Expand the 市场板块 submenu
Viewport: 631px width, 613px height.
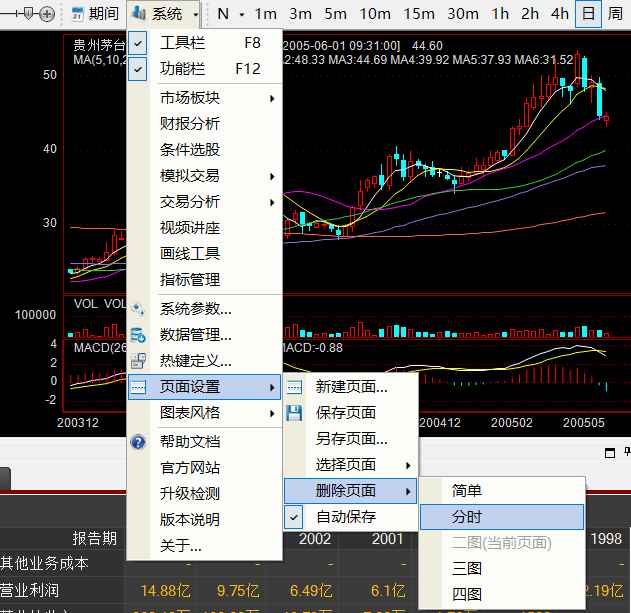205,98
